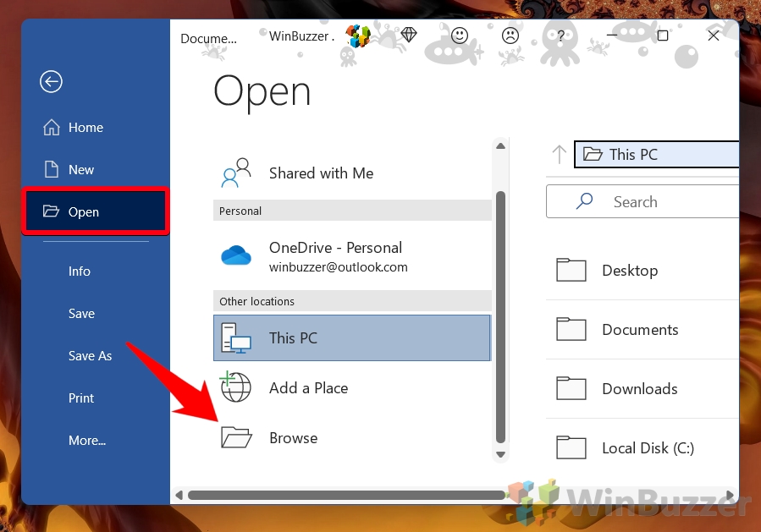Image resolution: width=761 pixels, height=532 pixels.
Task: Click Save As in the sidebar
Action: pyautogui.click(x=90, y=356)
